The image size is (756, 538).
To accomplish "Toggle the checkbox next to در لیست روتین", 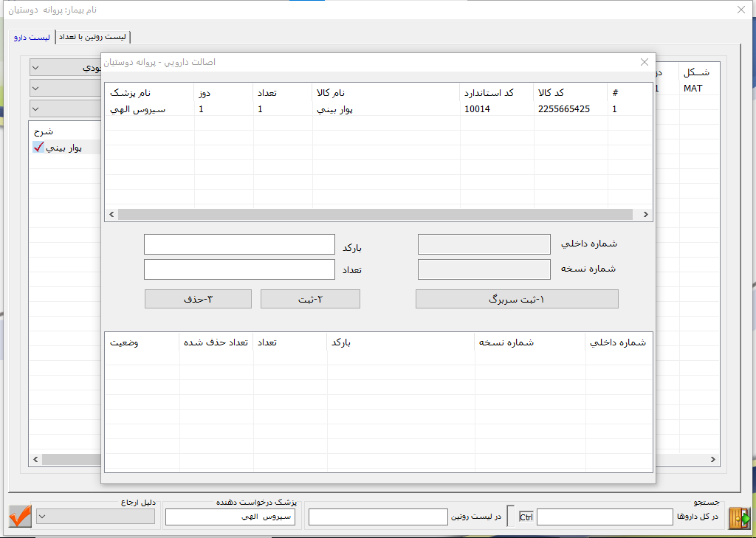I will tap(511, 516).
